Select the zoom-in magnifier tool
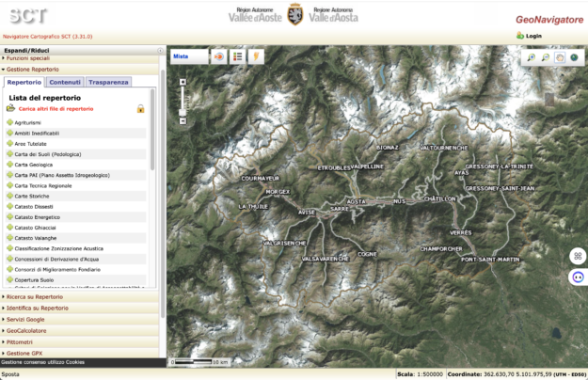The image size is (588, 380). [x=531, y=57]
